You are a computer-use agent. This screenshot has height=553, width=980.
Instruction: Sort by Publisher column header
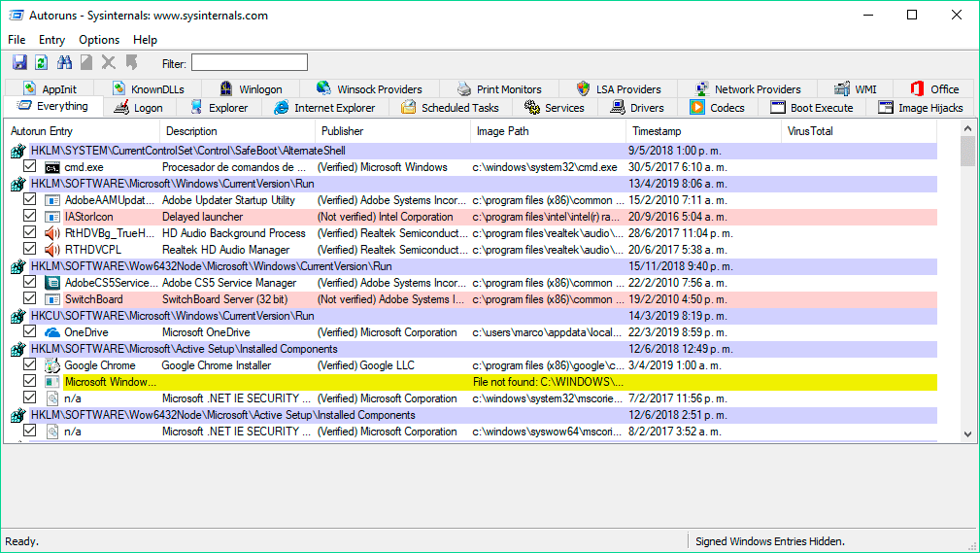pos(392,131)
